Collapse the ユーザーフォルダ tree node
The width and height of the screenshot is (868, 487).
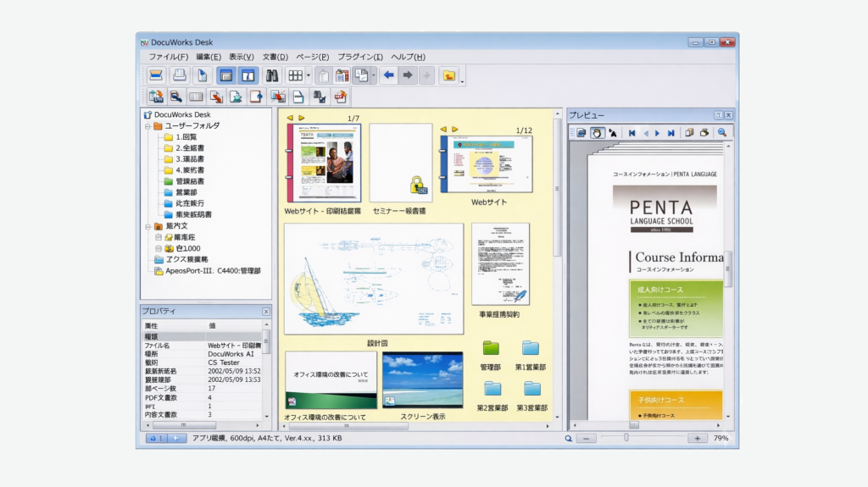(147, 125)
